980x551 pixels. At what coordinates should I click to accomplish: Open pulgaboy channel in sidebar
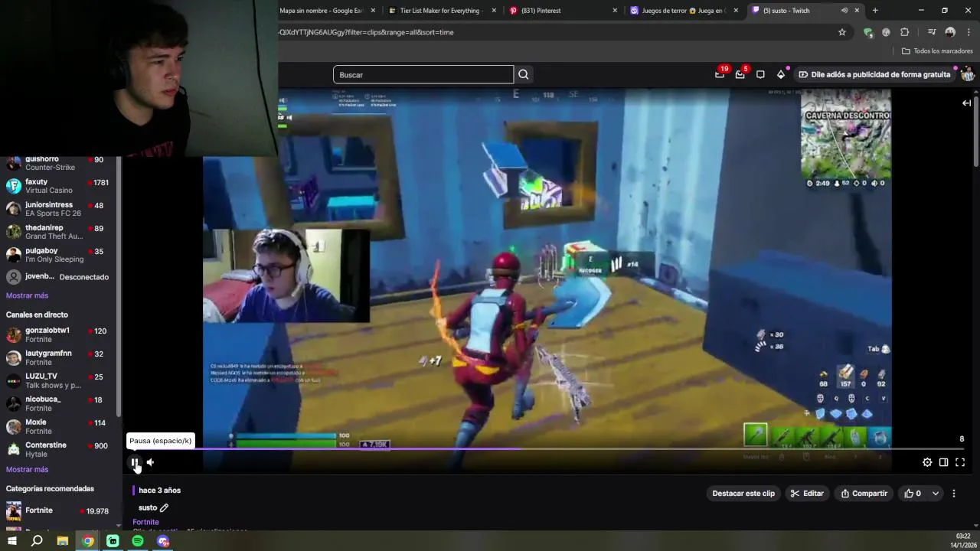click(57, 255)
